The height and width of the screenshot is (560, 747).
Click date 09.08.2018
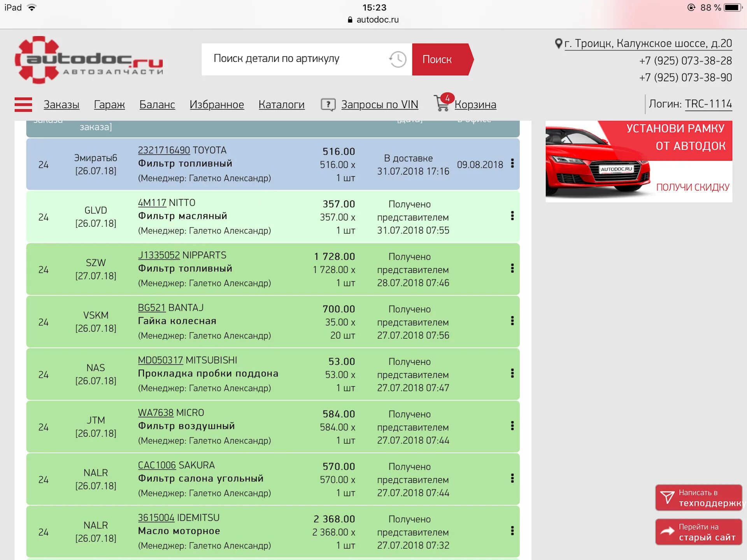[x=480, y=164]
